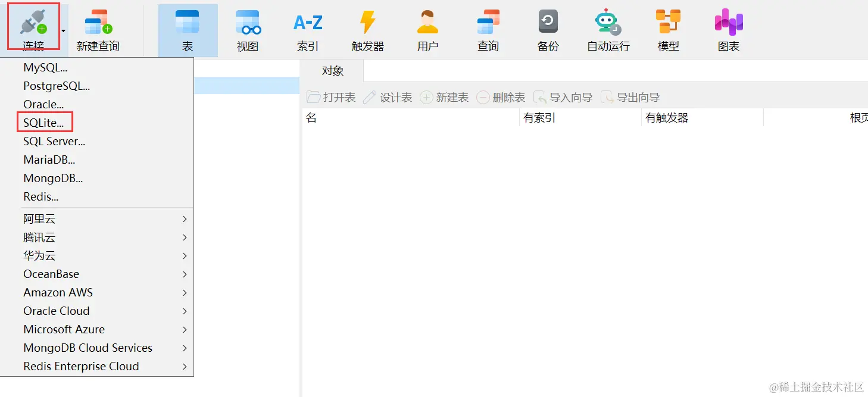The image size is (868, 397).
Task: Click the 导出向导 export wizard button
Action: 630,98
